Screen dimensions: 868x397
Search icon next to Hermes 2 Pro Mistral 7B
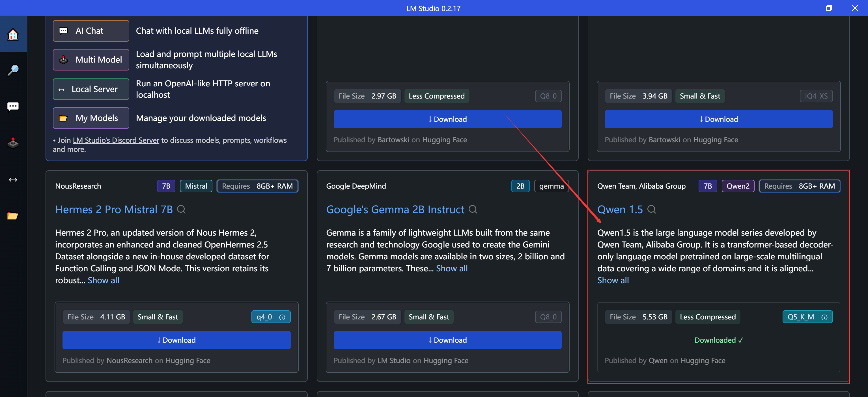pyautogui.click(x=182, y=210)
